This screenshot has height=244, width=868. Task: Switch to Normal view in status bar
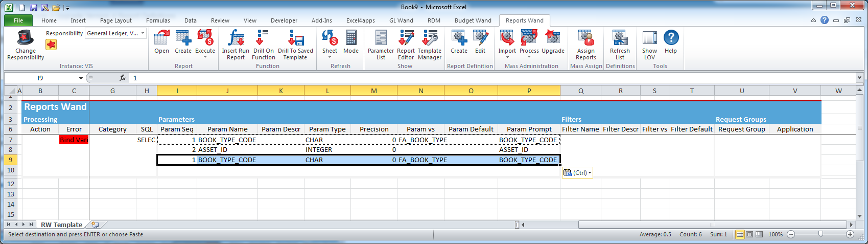coord(740,234)
